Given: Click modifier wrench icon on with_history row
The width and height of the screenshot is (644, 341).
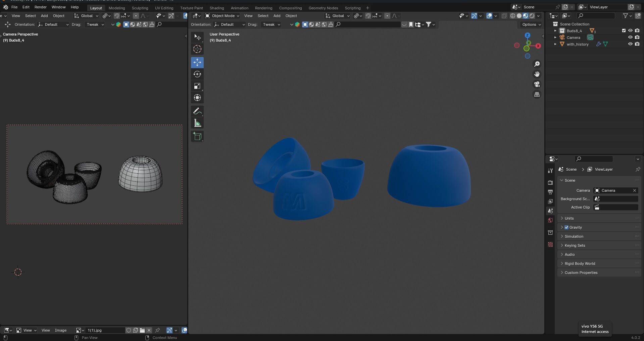Looking at the screenshot, I should point(598,44).
